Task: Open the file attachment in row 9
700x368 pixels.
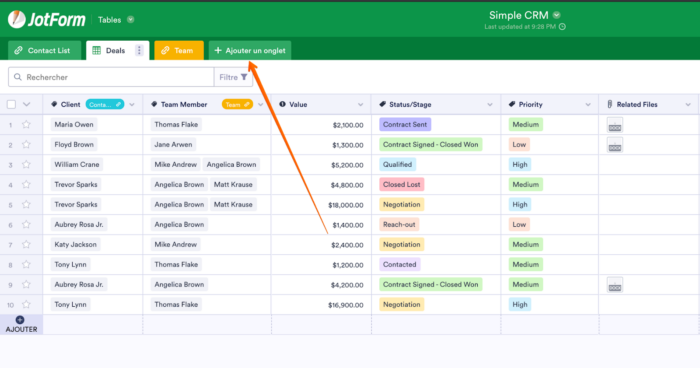Action: coord(615,285)
